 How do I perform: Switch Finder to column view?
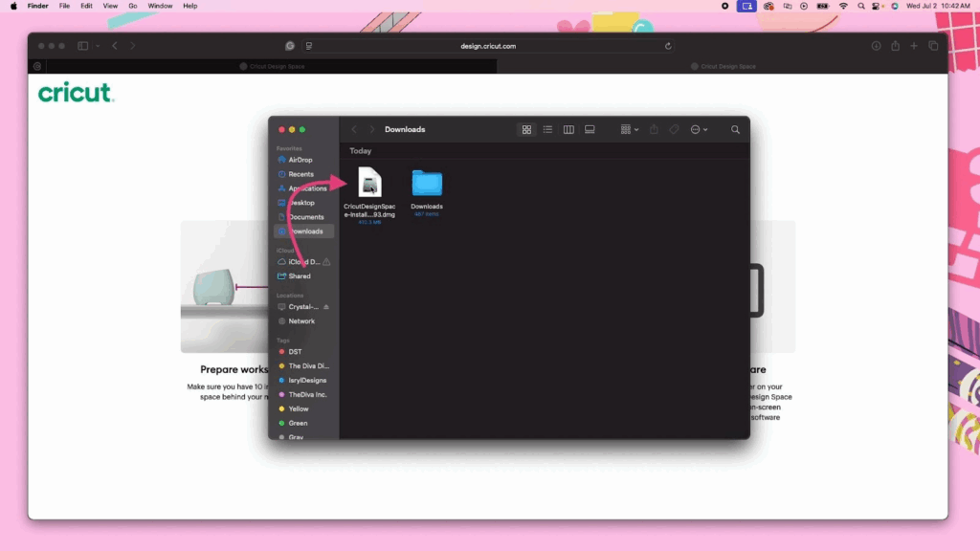(x=568, y=129)
